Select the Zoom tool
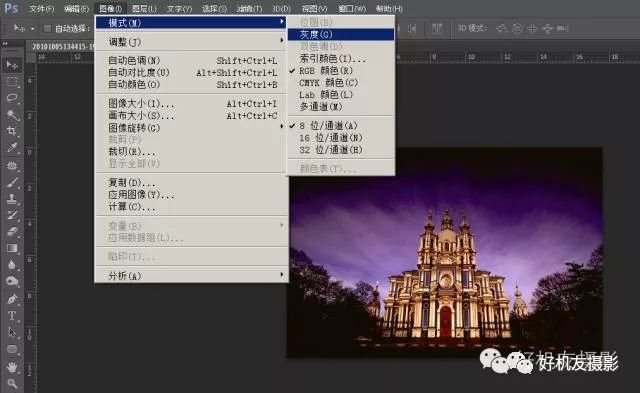 point(12,383)
